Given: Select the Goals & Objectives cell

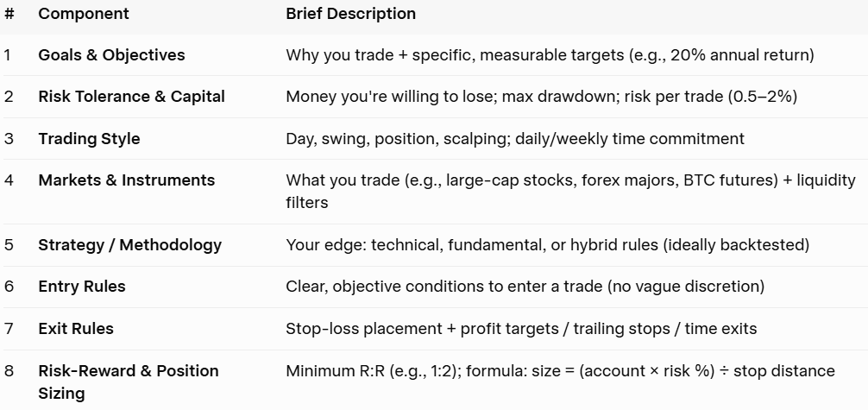Looking at the screenshot, I should coord(111,55).
